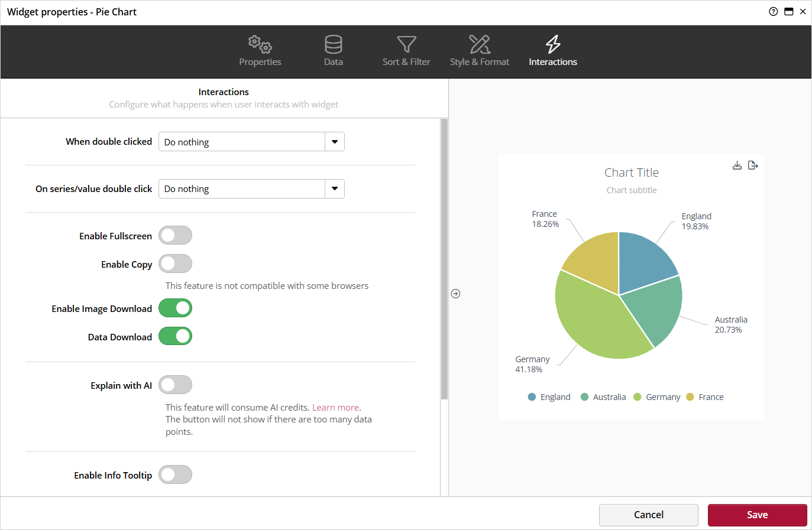812x530 pixels.
Task: Toggle England in the chart legend
Action: tap(549, 397)
